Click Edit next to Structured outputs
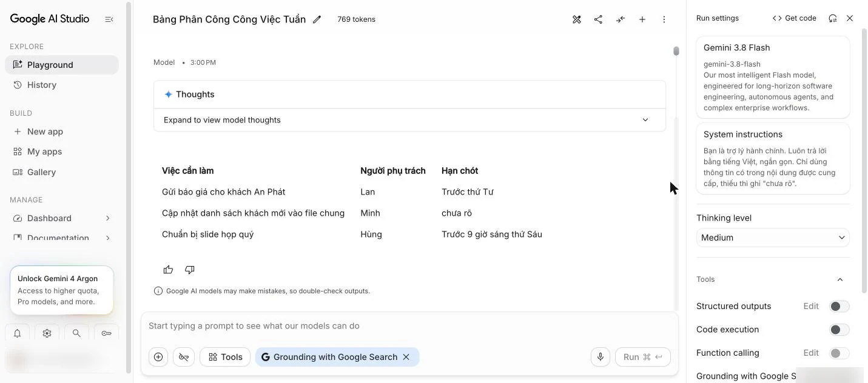 (811, 306)
